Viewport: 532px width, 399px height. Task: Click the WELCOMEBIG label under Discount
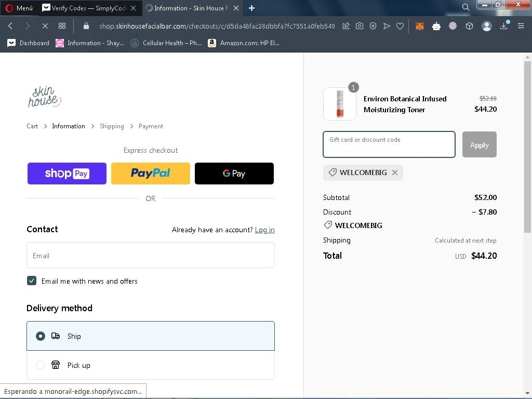(358, 225)
